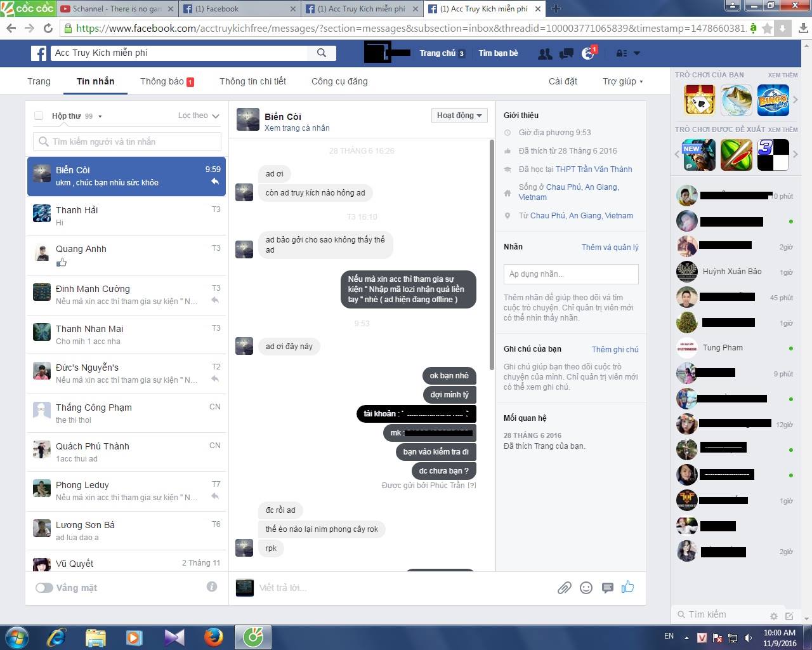812x650 pixels.
Task: Open chat with Huỳnh Xuân Bảo
Action: pos(736,272)
